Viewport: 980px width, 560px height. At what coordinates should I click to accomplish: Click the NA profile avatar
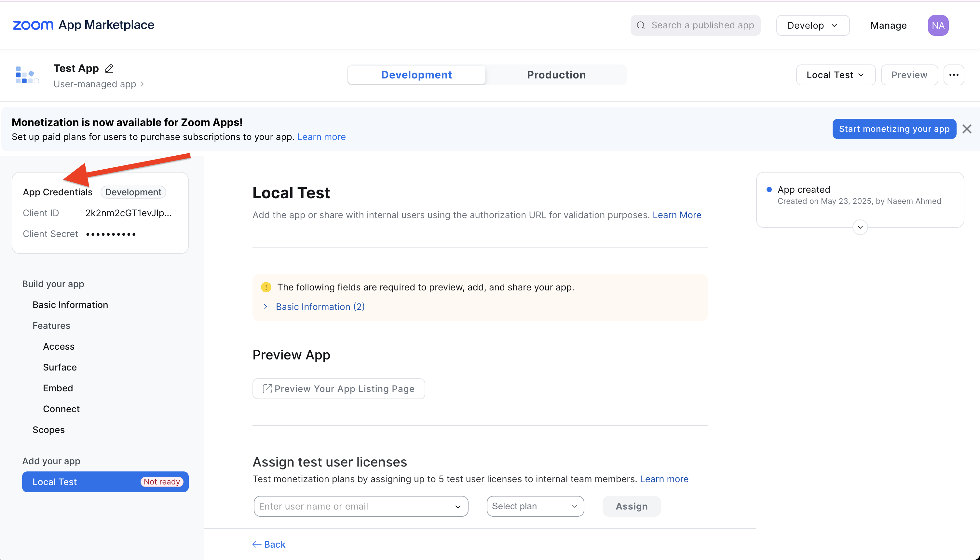click(938, 25)
